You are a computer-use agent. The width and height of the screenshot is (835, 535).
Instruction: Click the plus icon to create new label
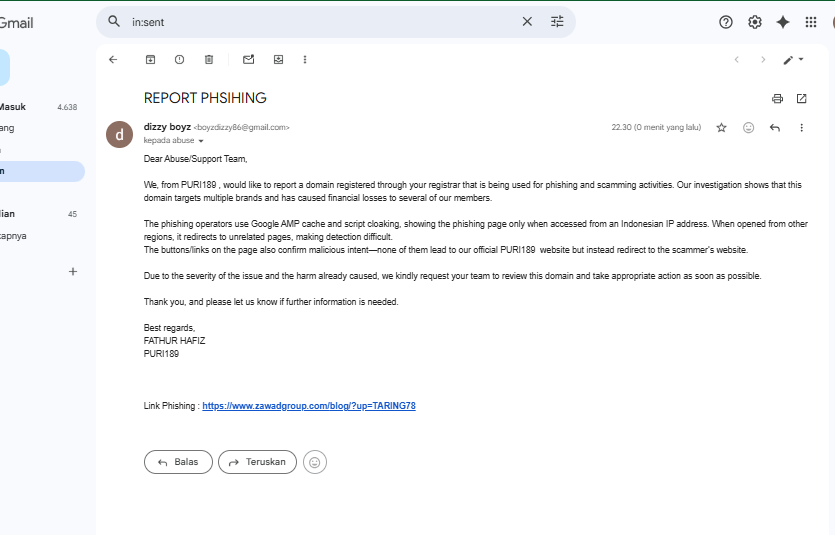click(73, 271)
